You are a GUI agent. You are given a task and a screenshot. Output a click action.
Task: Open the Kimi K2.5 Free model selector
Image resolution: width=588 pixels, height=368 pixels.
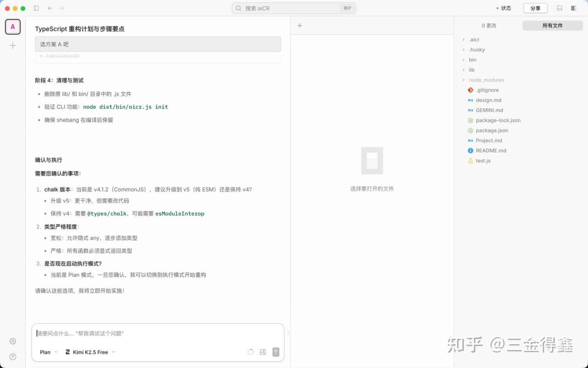coord(90,352)
